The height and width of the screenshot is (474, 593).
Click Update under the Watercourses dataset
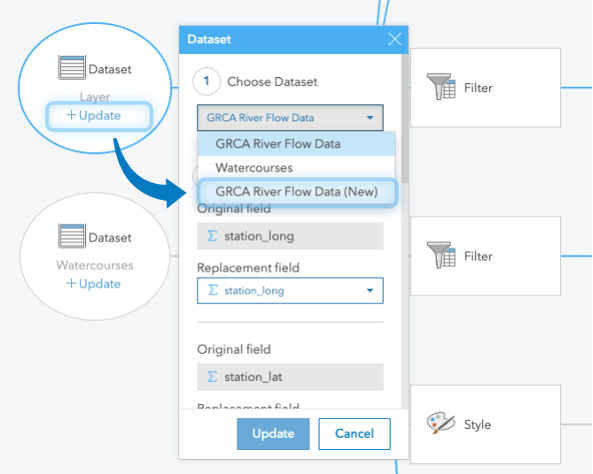tap(93, 284)
